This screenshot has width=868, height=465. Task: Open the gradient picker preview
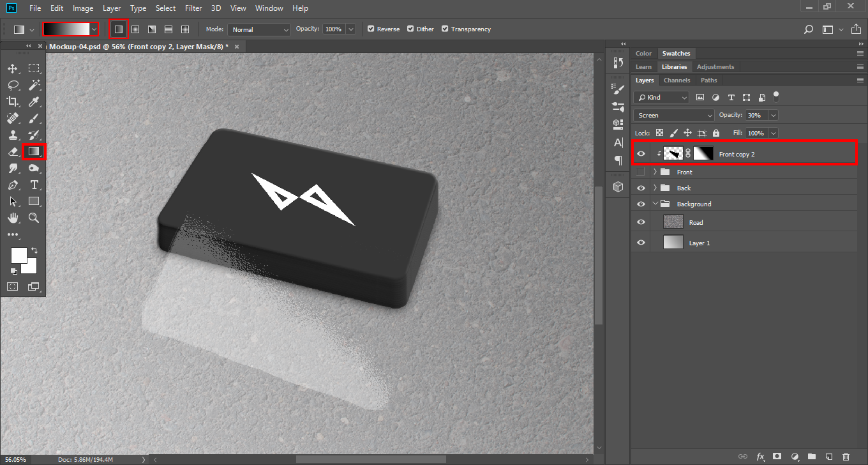click(66, 29)
